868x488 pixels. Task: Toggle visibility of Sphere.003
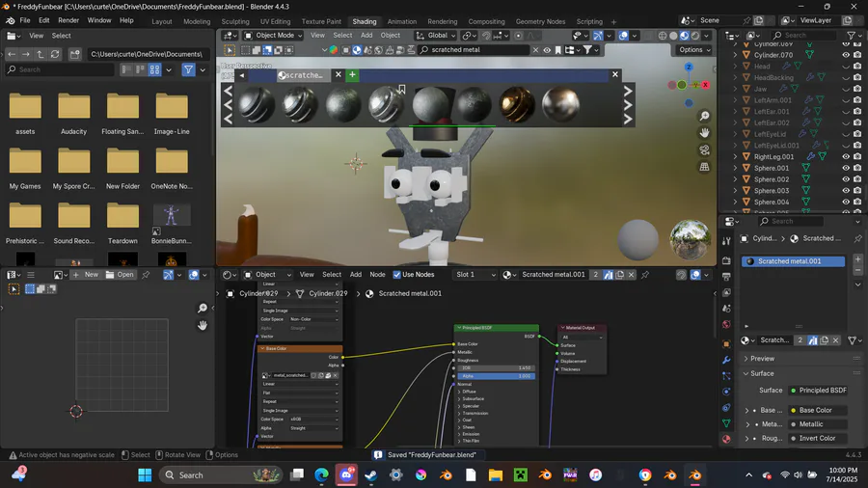[846, 190]
